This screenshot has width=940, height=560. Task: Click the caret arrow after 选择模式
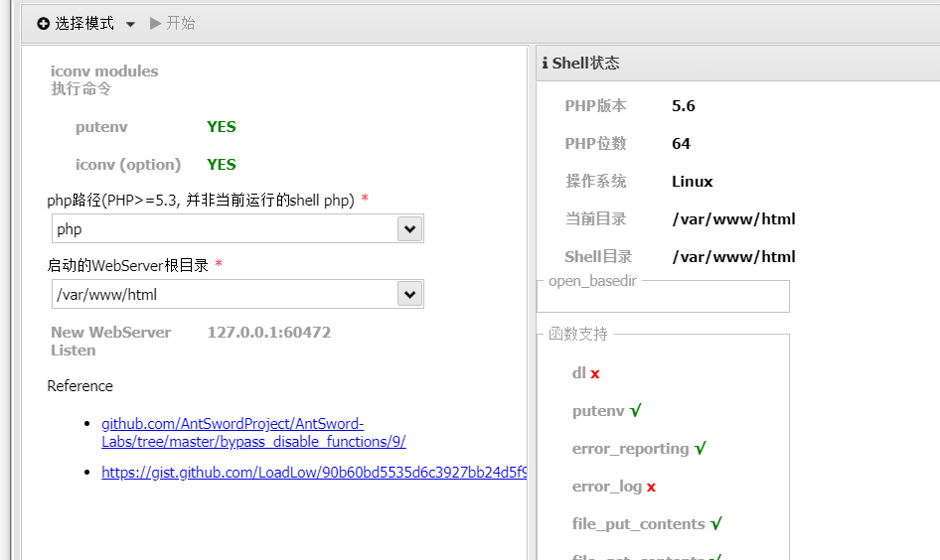131,24
